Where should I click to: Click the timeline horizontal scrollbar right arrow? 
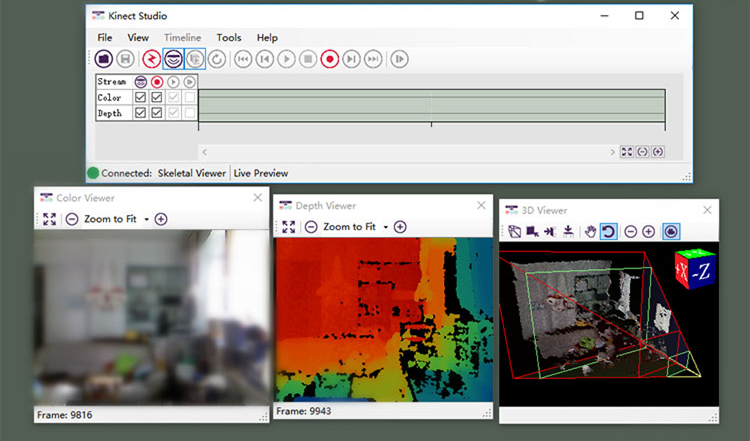tap(612, 152)
